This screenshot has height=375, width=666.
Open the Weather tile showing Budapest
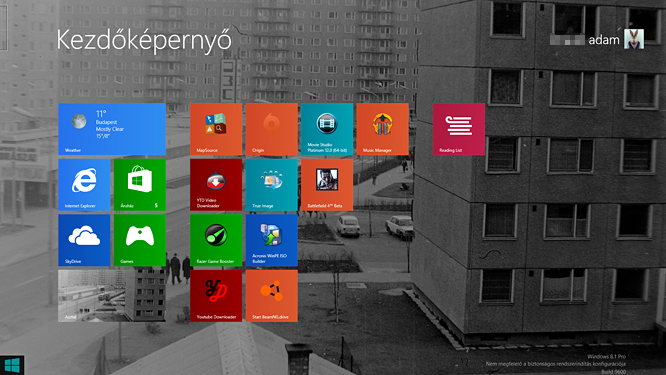(x=112, y=129)
